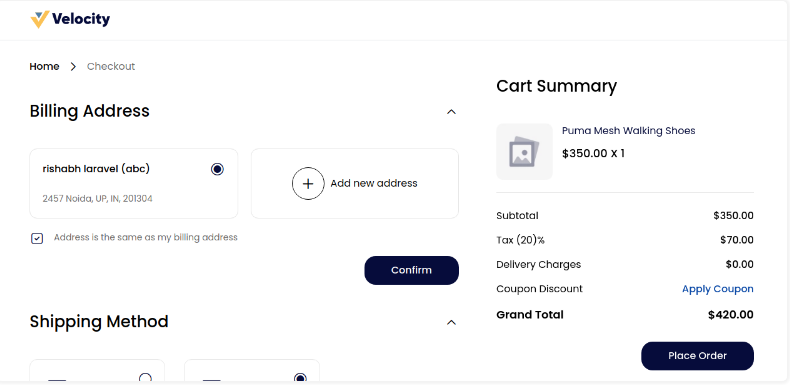Screen dimensions: 790x385
Task: Click the Grand Total amount $420.00
Action: (731, 315)
